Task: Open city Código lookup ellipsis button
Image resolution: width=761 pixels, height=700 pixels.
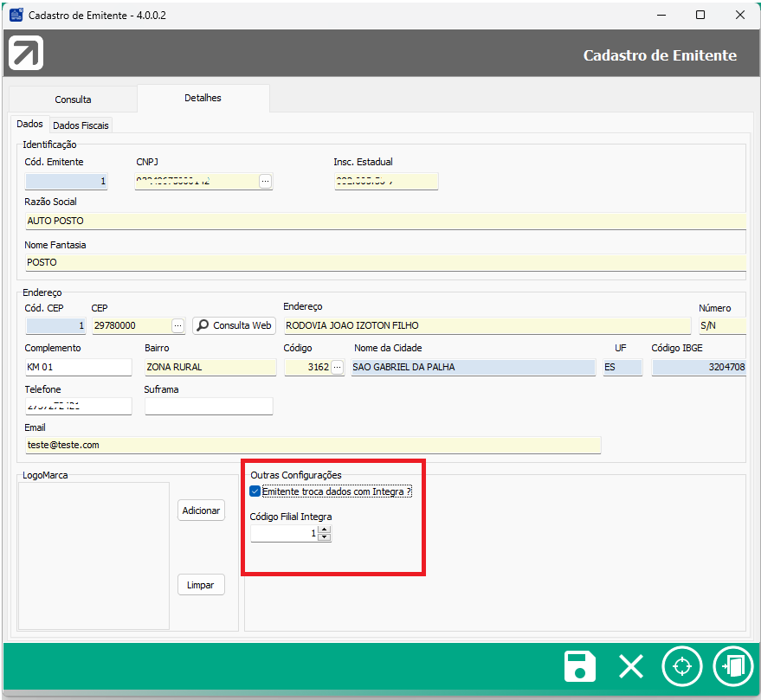Action: [338, 367]
